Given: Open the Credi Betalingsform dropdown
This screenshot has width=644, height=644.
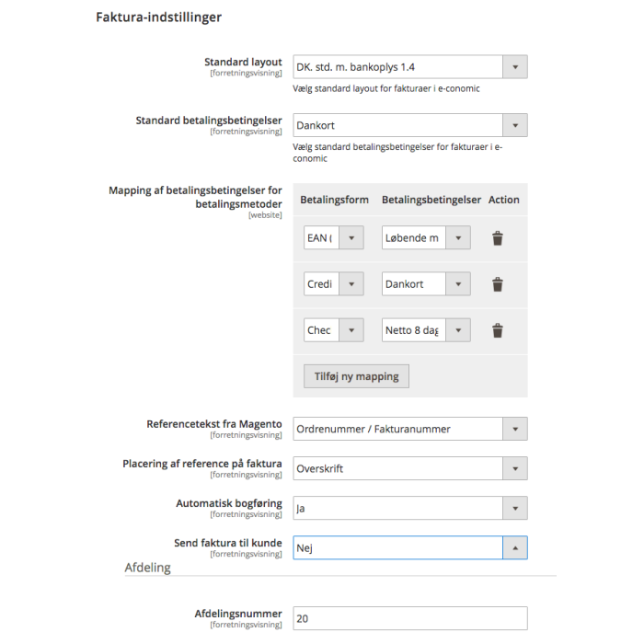Looking at the screenshot, I should coord(333,283).
